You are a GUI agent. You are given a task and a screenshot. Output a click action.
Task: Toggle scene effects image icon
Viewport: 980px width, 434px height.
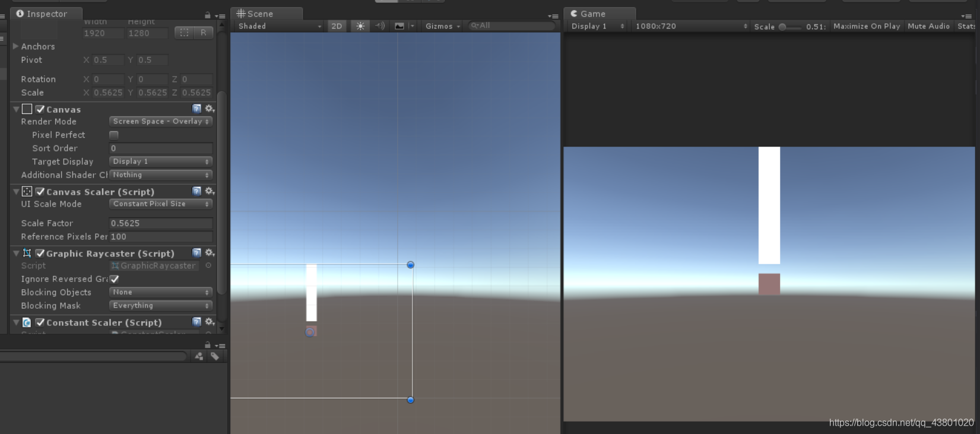point(399,26)
